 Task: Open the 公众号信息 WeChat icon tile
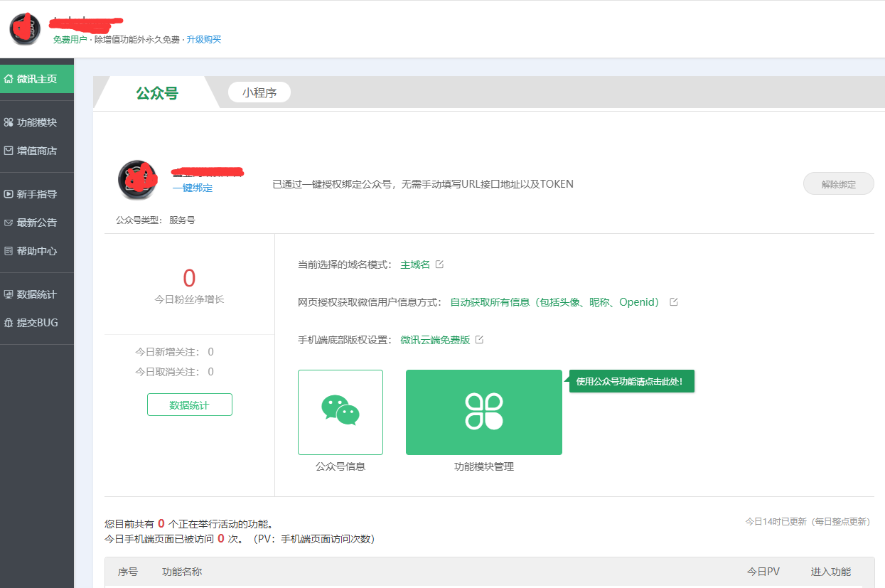click(340, 412)
